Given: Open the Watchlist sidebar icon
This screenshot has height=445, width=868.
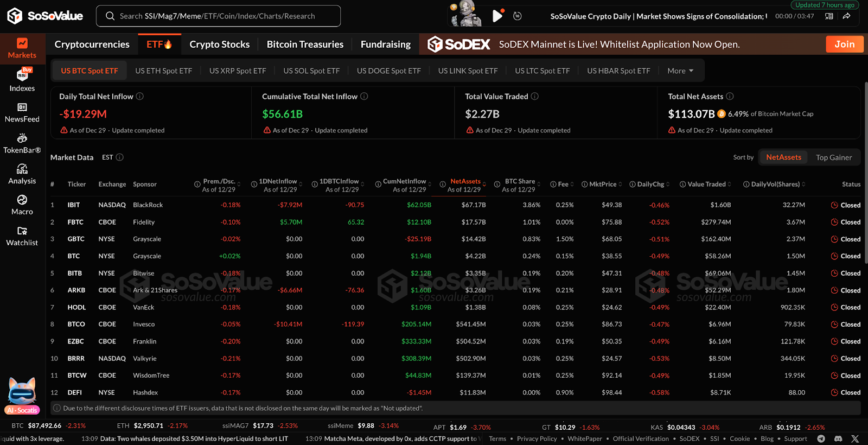Looking at the screenshot, I should pos(22,231).
